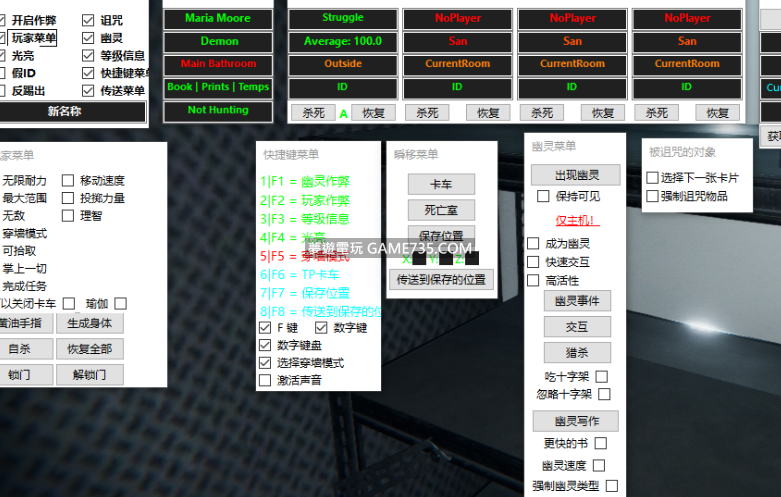Enable the 更快的书 checkbox
781x497 pixels.
pos(601,443)
